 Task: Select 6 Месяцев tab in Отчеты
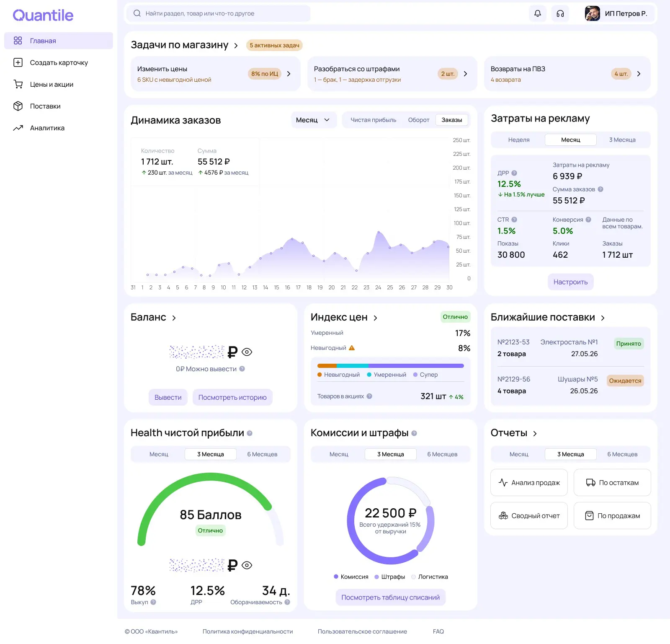[622, 454]
